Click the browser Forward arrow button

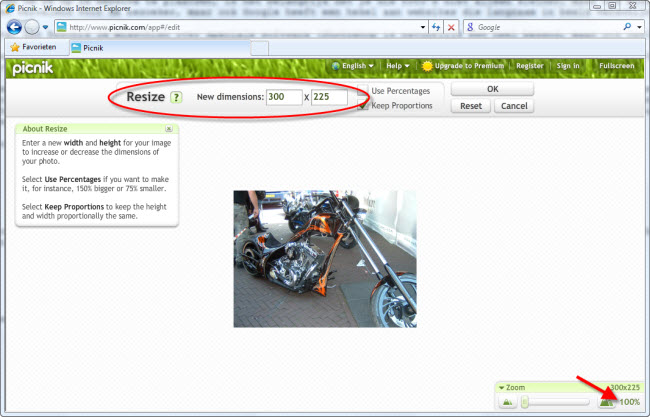click(x=32, y=27)
